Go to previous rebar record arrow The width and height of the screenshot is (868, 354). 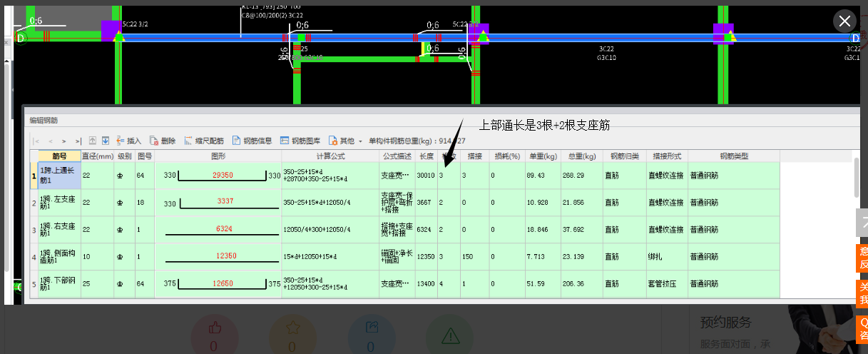(x=51, y=141)
